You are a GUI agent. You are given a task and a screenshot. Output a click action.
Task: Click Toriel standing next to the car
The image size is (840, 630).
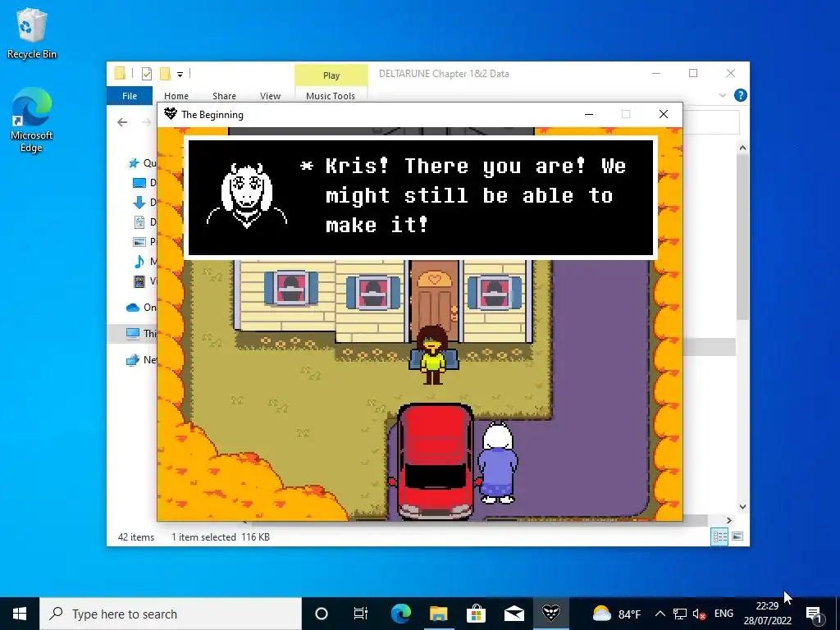click(x=498, y=463)
